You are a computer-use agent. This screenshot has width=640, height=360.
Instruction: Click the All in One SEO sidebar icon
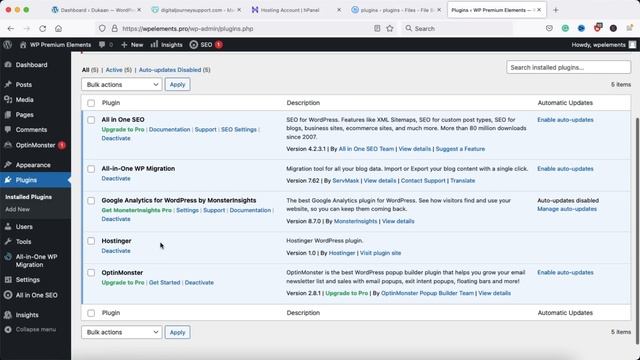point(8,295)
